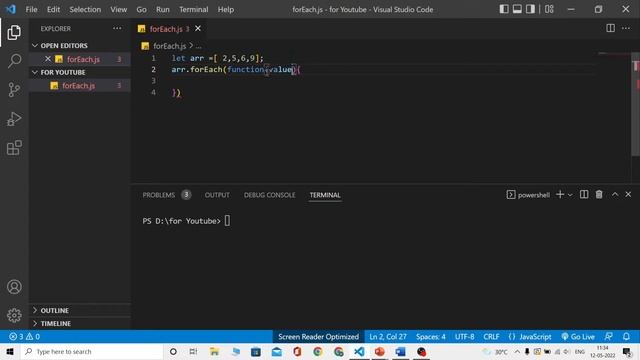Kill the terminal with trash icon
This screenshot has width=640, height=360.
[599, 195]
